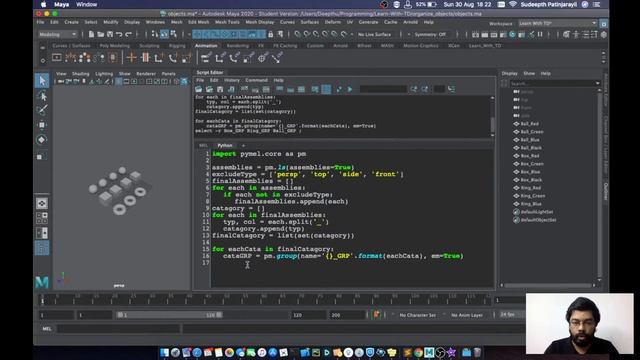This screenshot has width=640, height=360.
Task: Click the Save Scene icon in status line
Action: [x=110, y=34]
